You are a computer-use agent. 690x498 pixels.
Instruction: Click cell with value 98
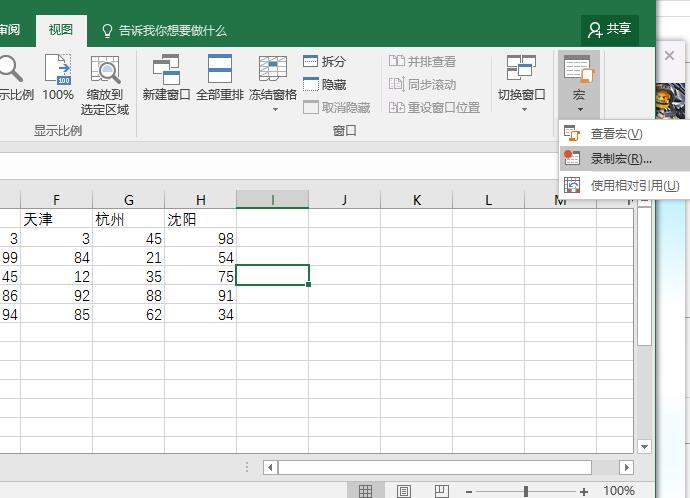tap(201, 238)
